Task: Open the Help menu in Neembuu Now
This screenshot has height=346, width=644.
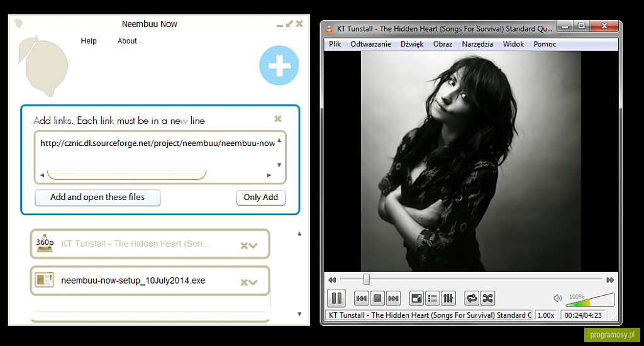Action: [x=89, y=41]
